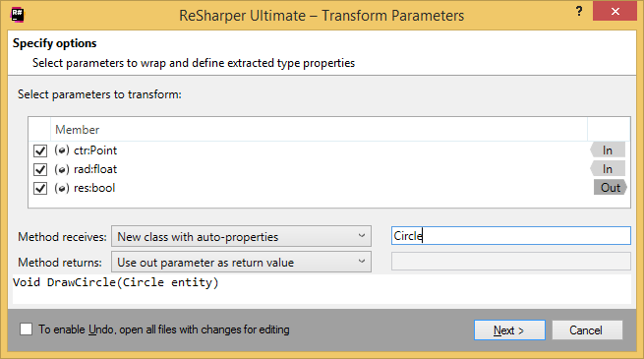The image size is (644, 359).
Task: Click the class name field containing Circle
Action: (x=511, y=236)
